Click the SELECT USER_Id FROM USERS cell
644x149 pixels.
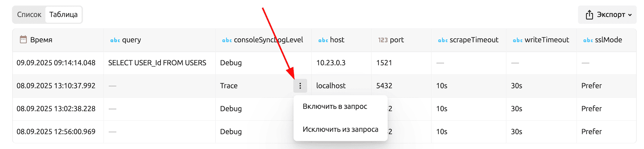pos(157,63)
